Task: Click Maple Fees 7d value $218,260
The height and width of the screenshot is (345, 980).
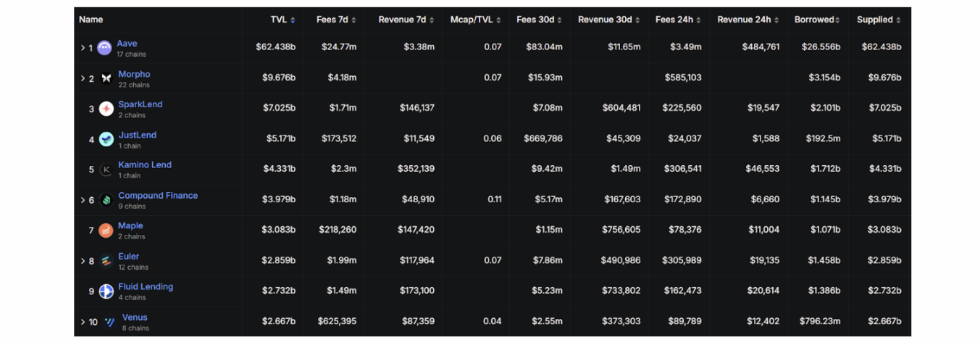Action: 338,230
